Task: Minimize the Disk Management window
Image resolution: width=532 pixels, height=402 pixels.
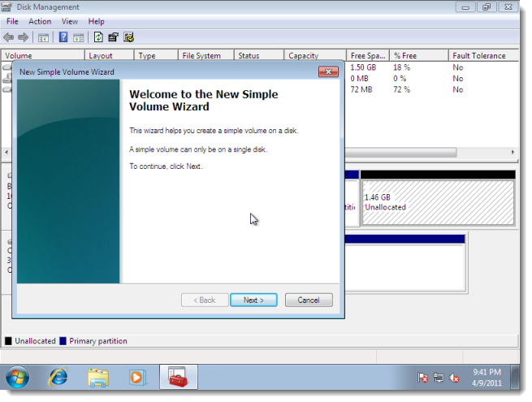Action: tap(465, 7)
